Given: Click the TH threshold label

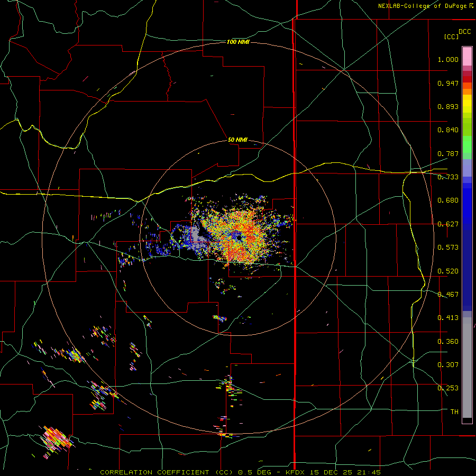Looking at the screenshot, I should click(454, 412).
